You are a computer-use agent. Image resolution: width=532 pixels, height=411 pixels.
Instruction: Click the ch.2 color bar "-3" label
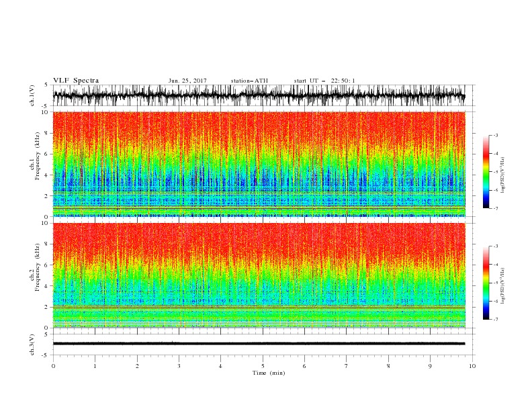(x=495, y=246)
